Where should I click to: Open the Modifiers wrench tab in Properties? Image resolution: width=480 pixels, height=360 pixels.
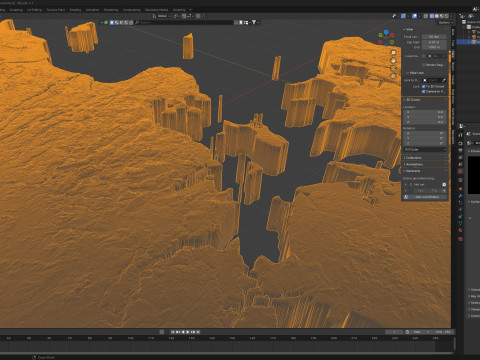click(x=460, y=196)
